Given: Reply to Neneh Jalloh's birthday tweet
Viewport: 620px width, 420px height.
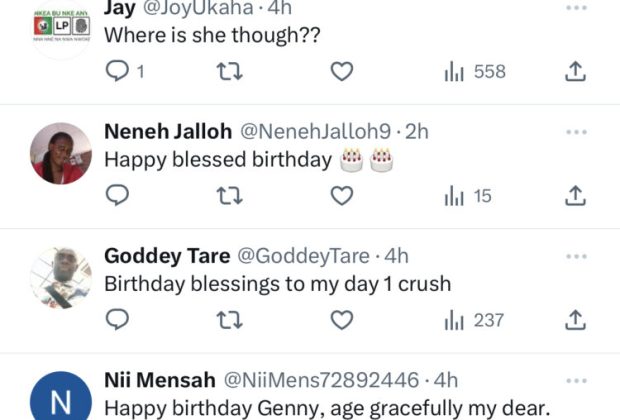Looking at the screenshot, I should point(118,196).
